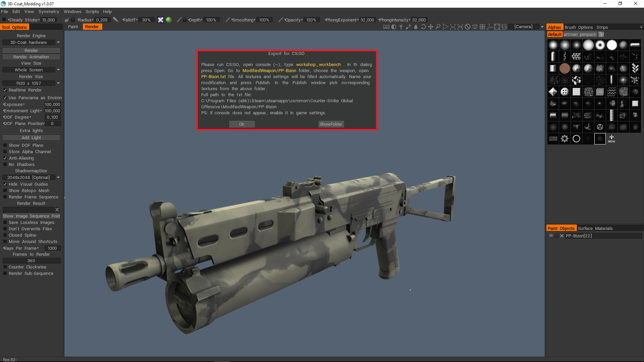Toggle visibility of PP-Bizon[22] layer

[x=550, y=236]
